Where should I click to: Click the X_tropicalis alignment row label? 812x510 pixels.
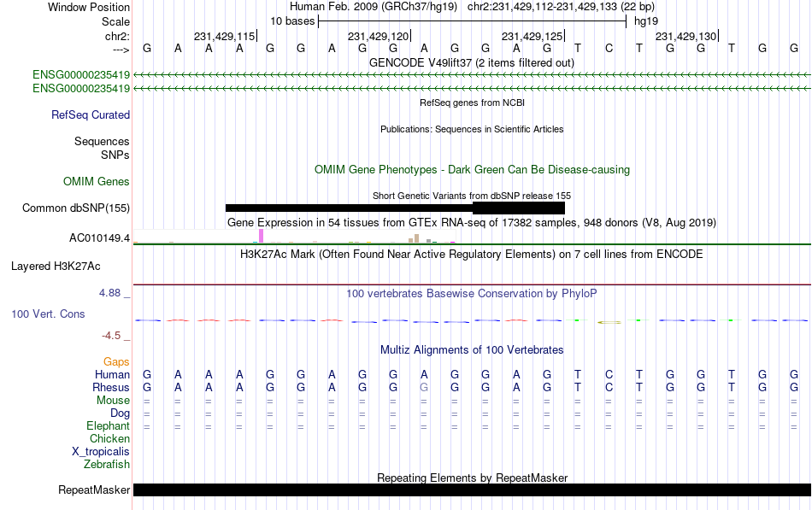tap(101, 452)
